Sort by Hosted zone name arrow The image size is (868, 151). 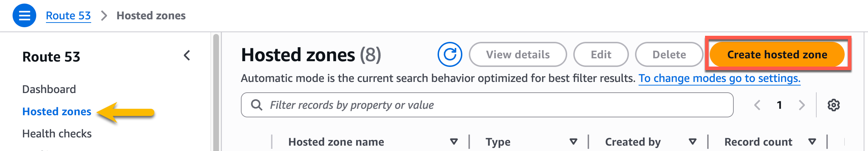click(454, 142)
